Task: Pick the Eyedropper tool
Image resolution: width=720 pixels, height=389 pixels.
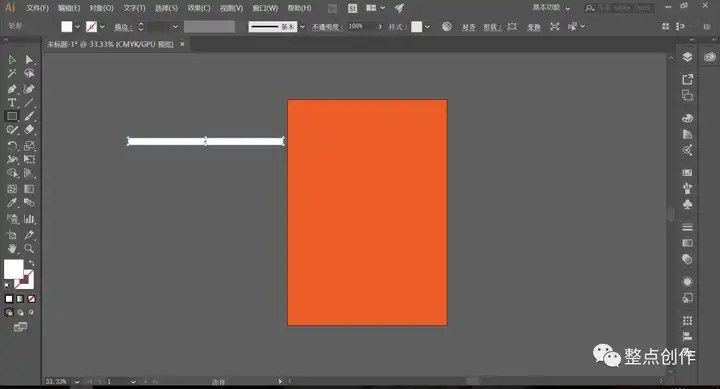Action: click(x=12, y=203)
